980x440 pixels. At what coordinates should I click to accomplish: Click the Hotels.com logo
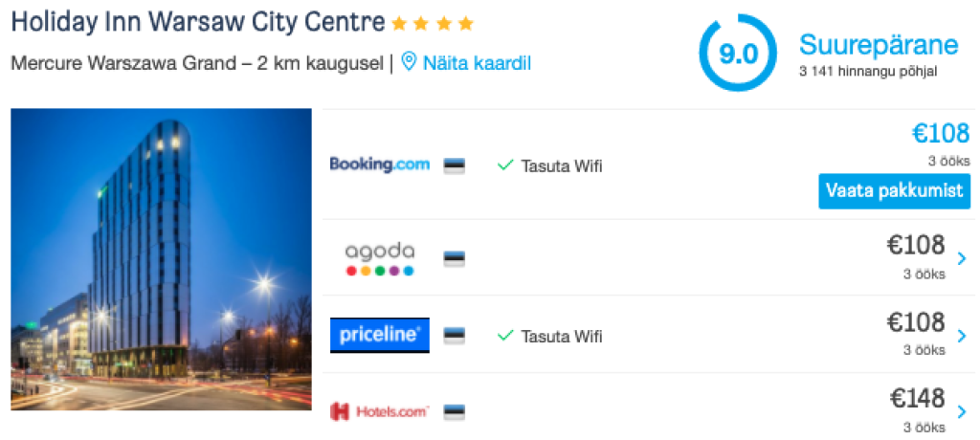379,411
